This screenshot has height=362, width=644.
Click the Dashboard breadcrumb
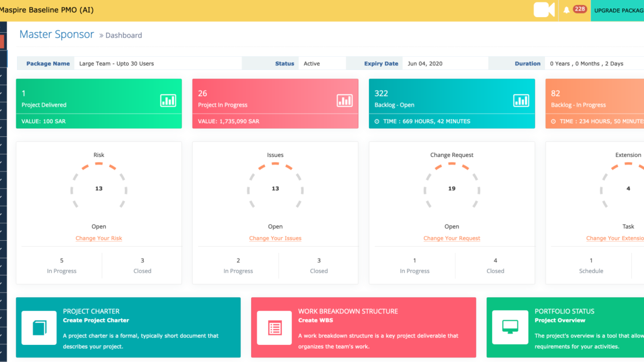[x=124, y=35]
